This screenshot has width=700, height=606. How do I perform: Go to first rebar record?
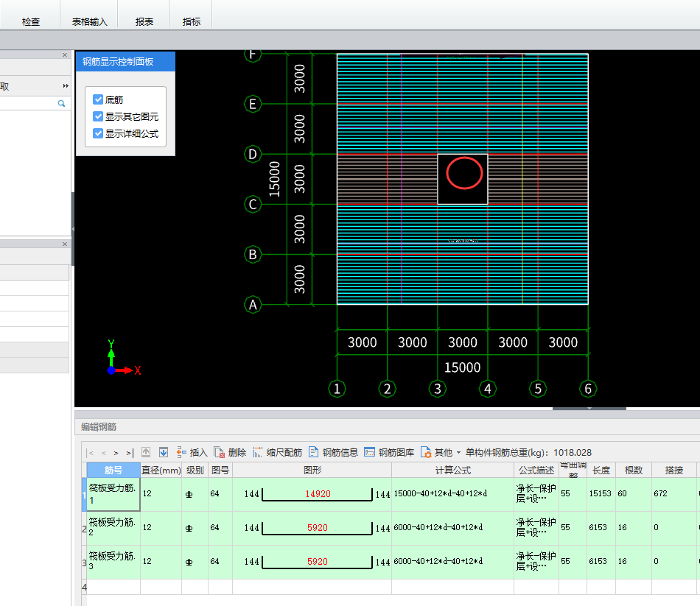click(91, 453)
